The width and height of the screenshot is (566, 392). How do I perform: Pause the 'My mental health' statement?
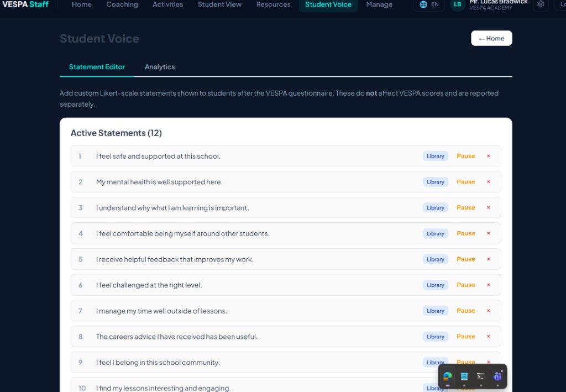pos(465,182)
